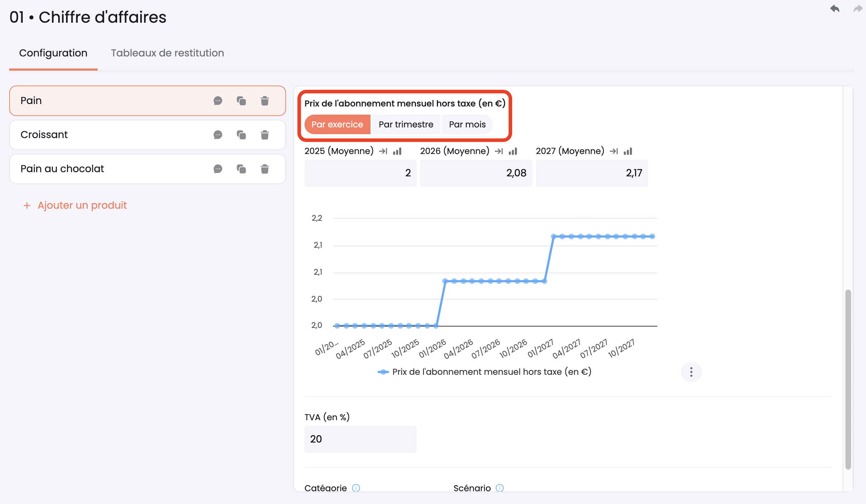Viewport: 866px width, 504px height.
Task: Delete the Pain au chocolat product
Action: [265, 169]
